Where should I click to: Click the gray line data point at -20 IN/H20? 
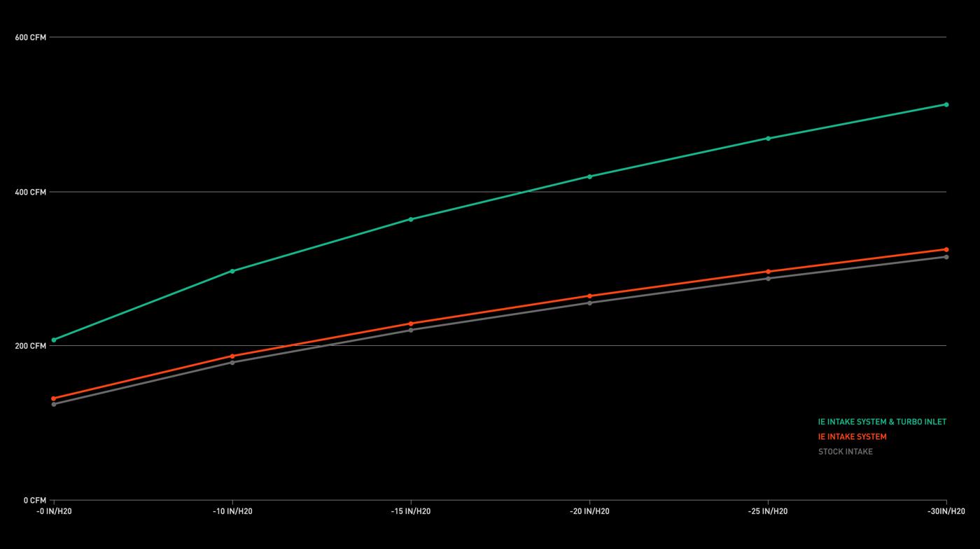(x=589, y=303)
